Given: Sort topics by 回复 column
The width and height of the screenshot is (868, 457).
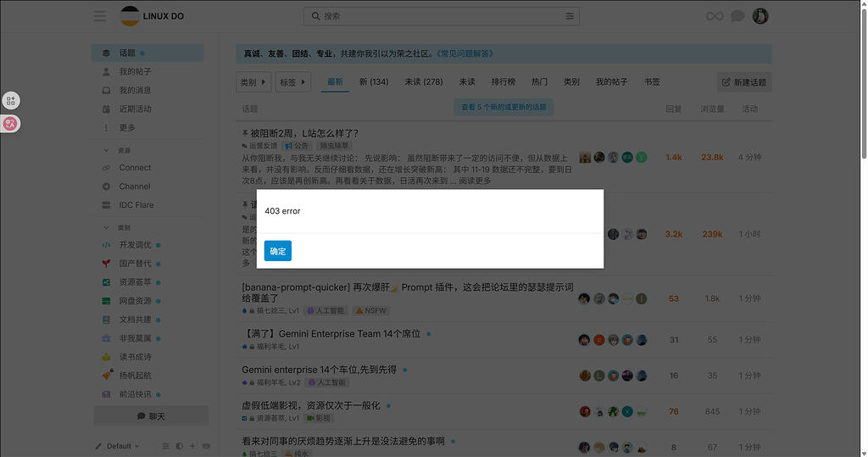Looking at the screenshot, I should point(674,109).
